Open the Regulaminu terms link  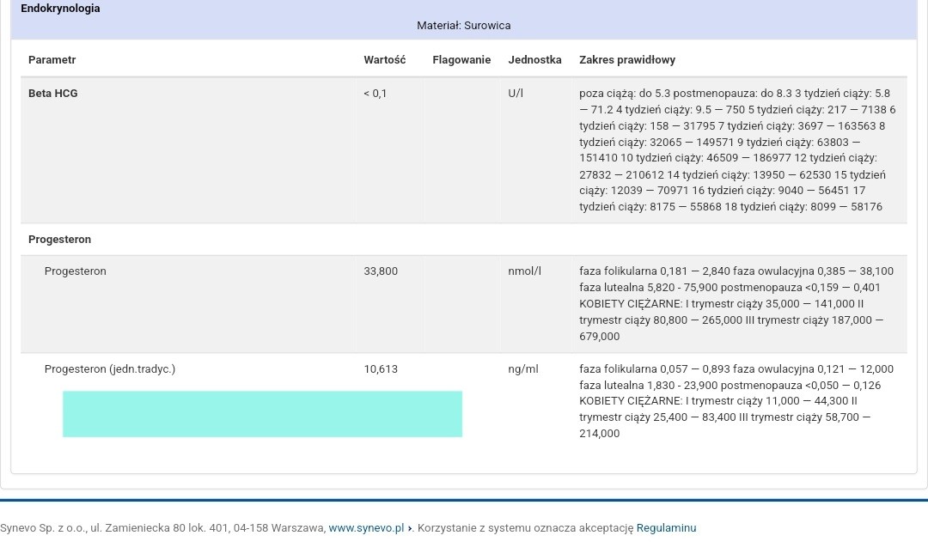[666, 528]
